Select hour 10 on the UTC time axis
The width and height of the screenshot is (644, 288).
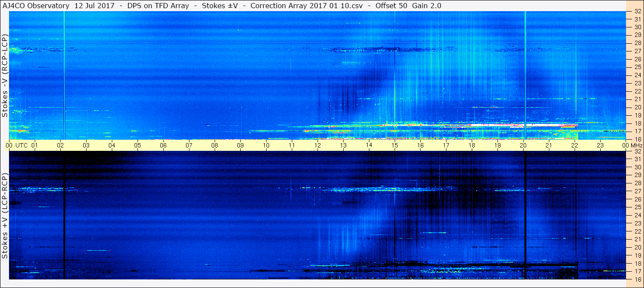[x=266, y=145]
